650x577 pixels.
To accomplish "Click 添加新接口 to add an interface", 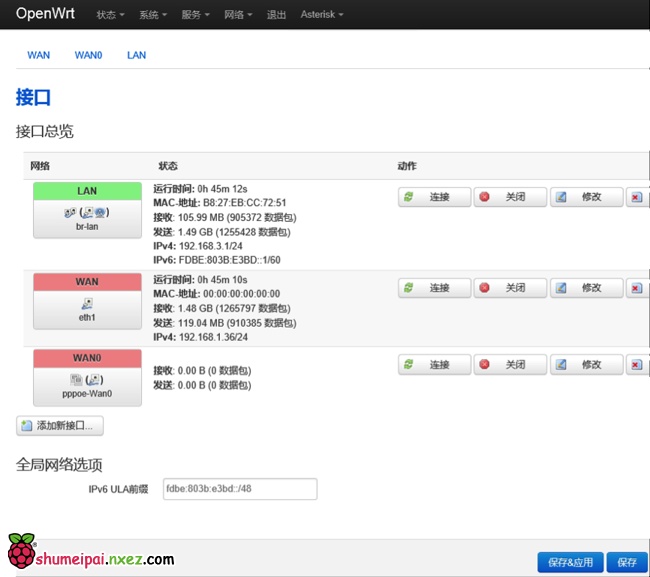I will [60, 426].
